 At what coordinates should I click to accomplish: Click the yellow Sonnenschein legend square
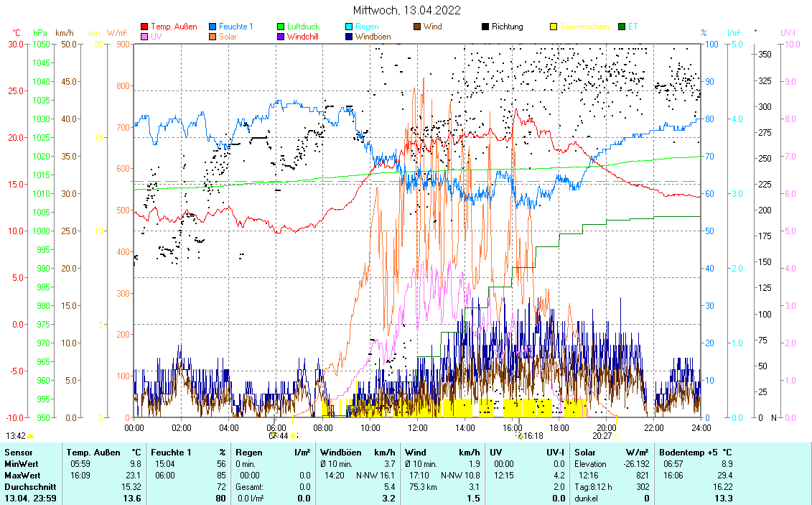[x=554, y=27]
